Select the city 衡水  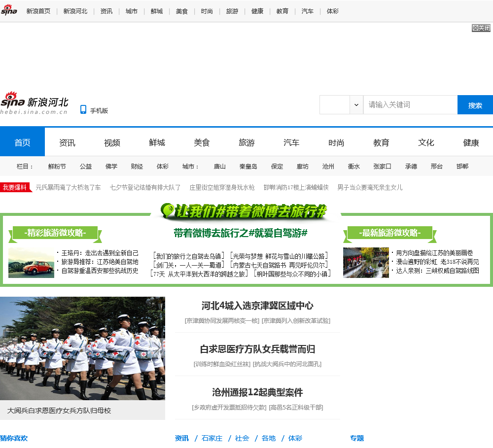[x=353, y=166]
